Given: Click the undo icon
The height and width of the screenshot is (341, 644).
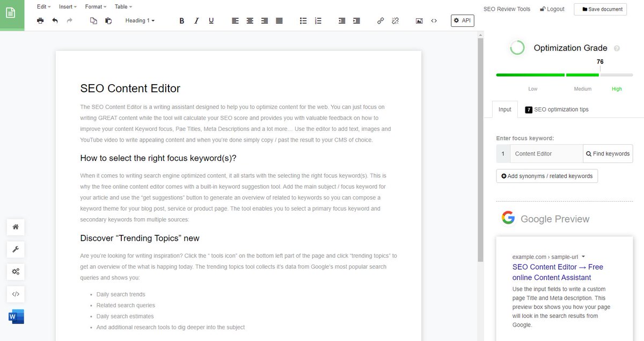Looking at the screenshot, I should (x=54, y=20).
